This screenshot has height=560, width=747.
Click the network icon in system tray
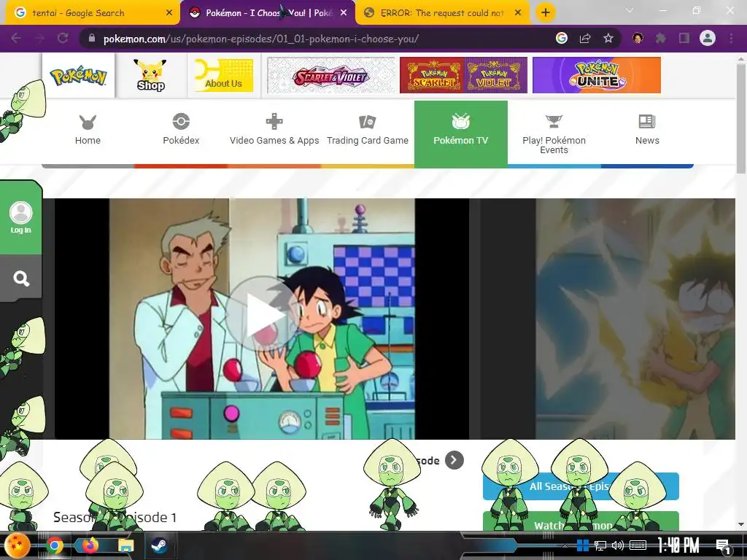tap(600, 545)
